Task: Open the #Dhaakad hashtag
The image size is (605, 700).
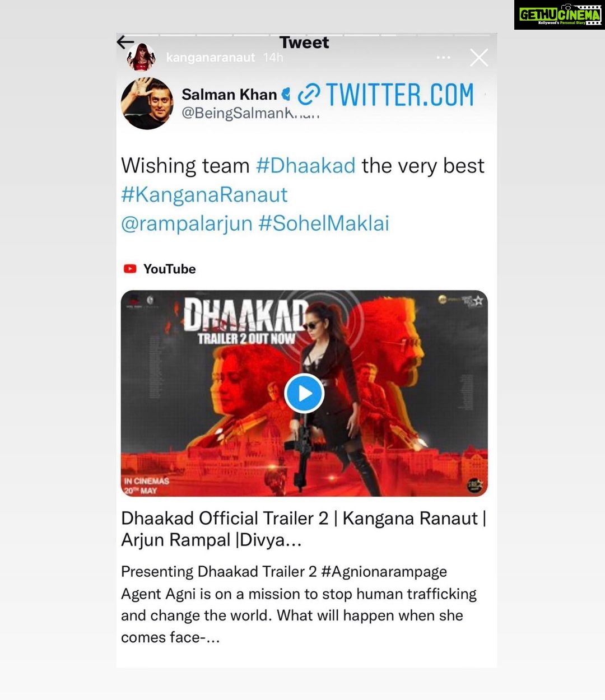Action: click(306, 166)
